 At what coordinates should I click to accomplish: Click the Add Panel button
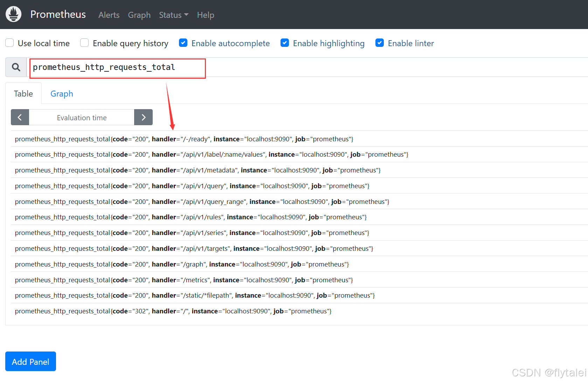pyautogui.click(x=30, y=361)
